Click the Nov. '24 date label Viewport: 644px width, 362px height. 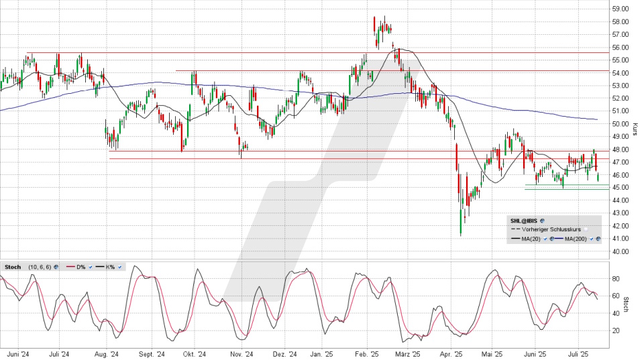242,354
